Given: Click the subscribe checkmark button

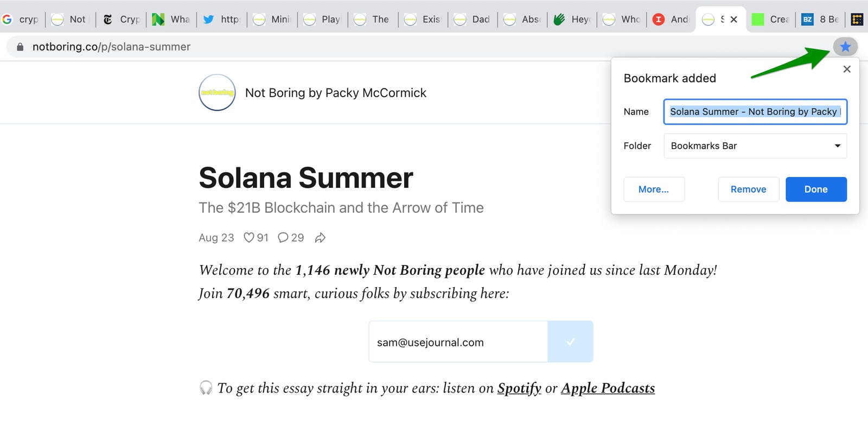Looking at the screenshot, I should click(x=570, y=342).
